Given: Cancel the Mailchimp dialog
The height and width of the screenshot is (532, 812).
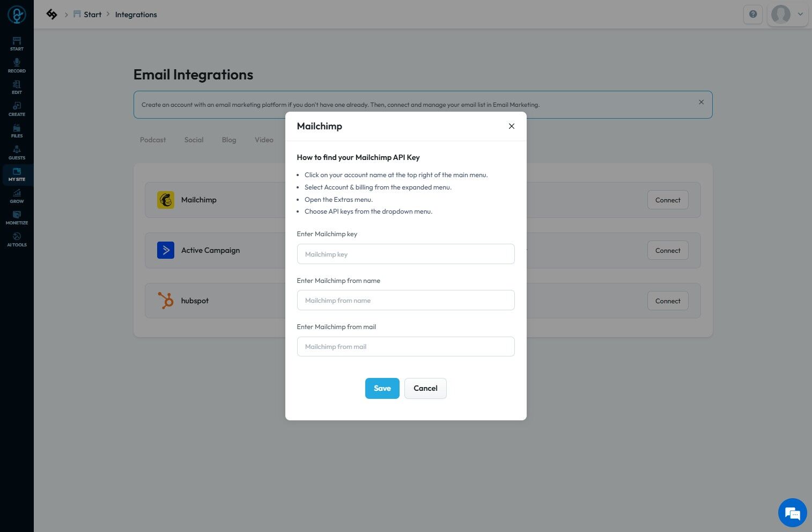Looking at the screenshot, I should tap(425, 388).
